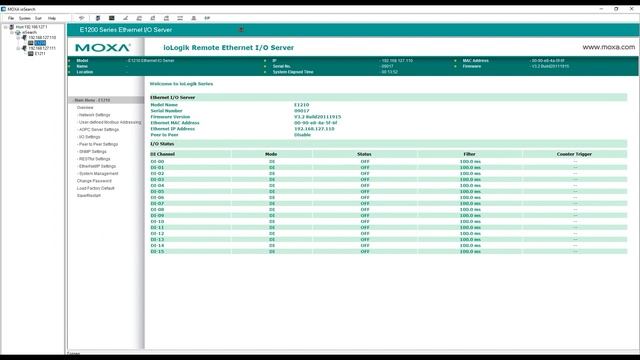This screenshot has height=360, width=640.
Task: Click the ioSearch globe icon in tree
Action: click(x=18, y=32)
